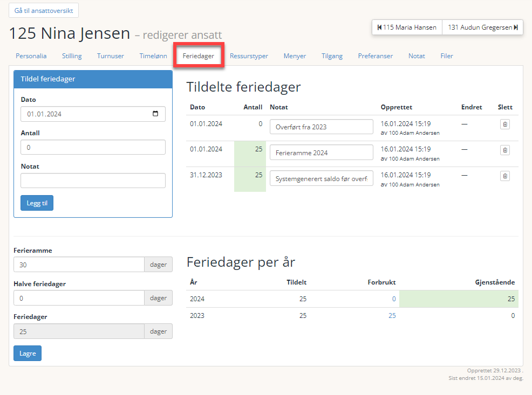Edit the Ferieramme 2024 note field
Viewport: 532px width, 395px height.
(x=321, y=153)
